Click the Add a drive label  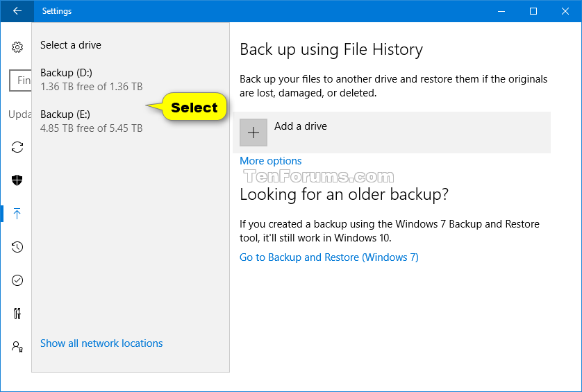[301, 126]
